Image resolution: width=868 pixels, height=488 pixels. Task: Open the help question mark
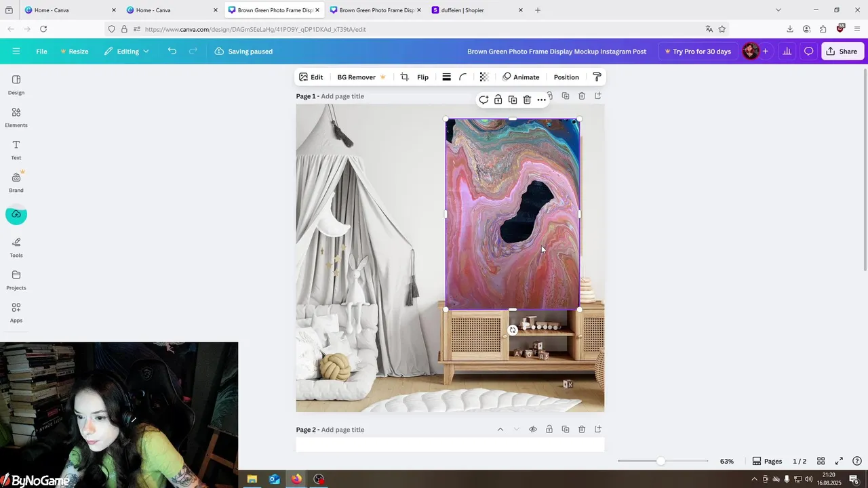point(857,461)
